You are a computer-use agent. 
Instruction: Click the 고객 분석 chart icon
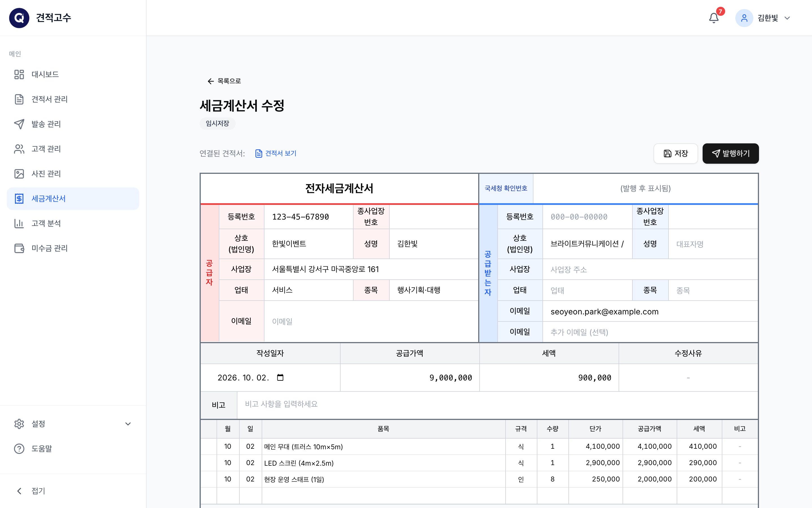19,224
